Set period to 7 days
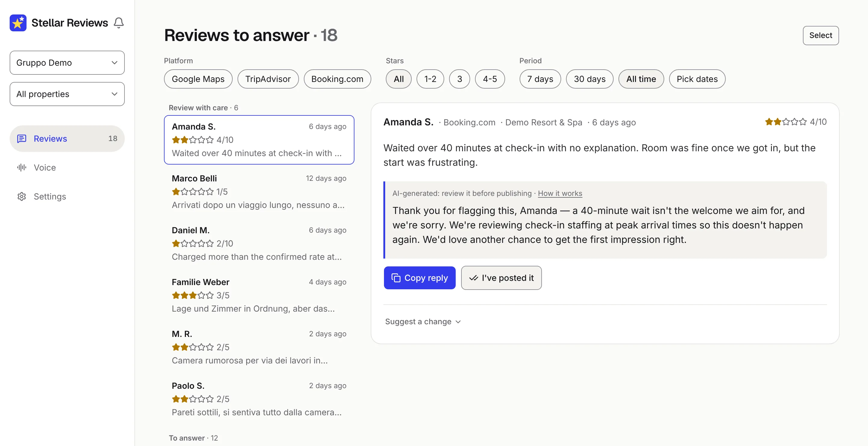Image resolution: width=868 pixels, height=446 pixels. (x=540, y=79)
